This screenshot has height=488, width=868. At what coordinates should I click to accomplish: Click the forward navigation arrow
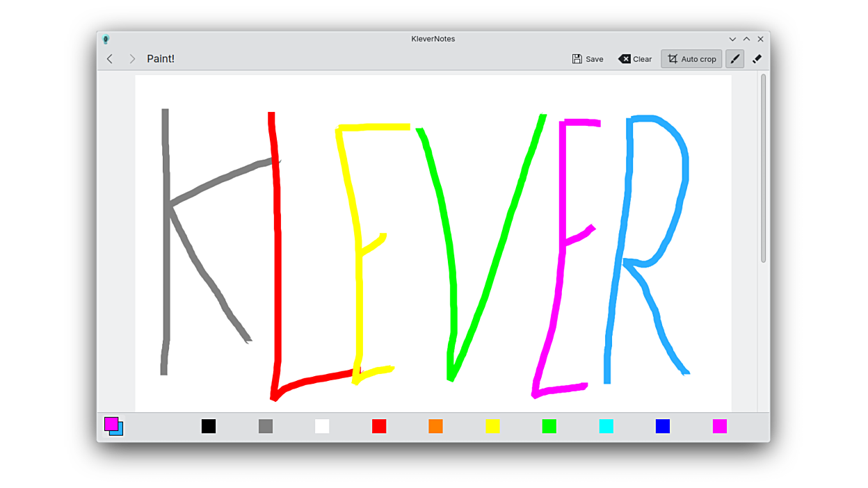(132, 59)
